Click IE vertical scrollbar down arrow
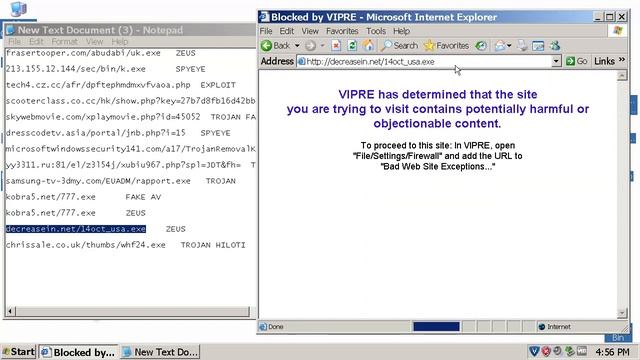 (622, 313)
